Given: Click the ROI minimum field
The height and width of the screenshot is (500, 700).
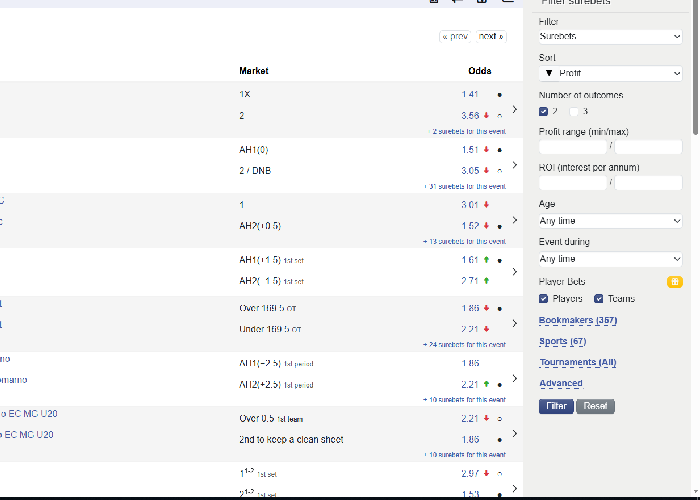Looking at the screenshot, I should (x=573, y=183).
